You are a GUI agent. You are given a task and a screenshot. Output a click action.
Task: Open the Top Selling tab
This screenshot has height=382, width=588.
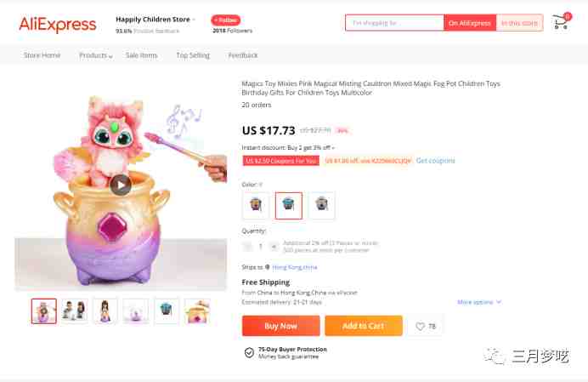193,55
